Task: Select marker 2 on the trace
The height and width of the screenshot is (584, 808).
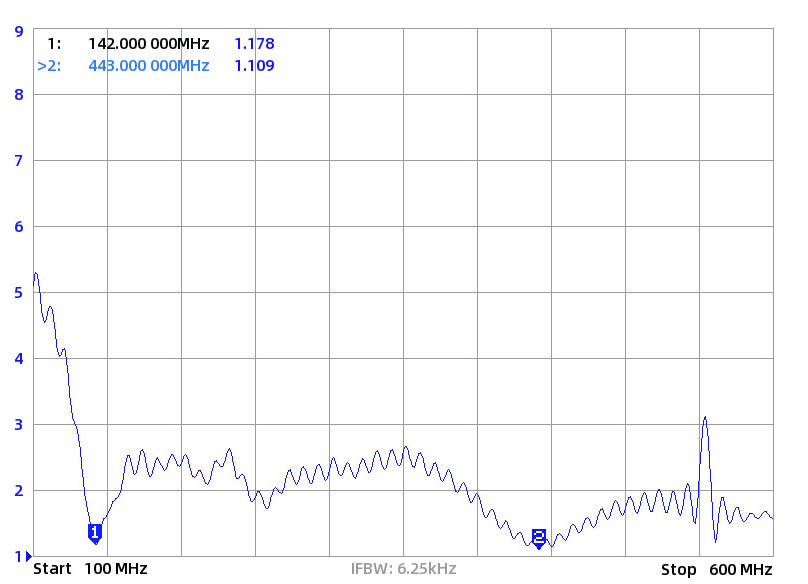Action: pyautogui.click(x=539, y=539)
